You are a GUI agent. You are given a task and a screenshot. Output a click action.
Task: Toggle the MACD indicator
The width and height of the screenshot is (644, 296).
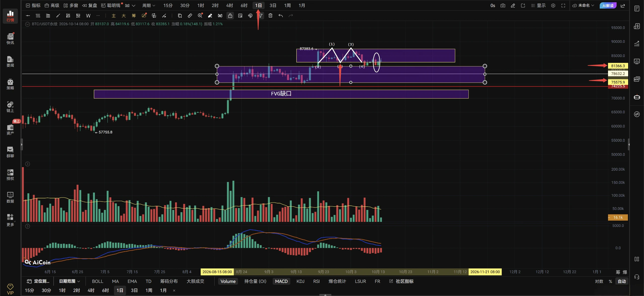(x=281, y=281)
